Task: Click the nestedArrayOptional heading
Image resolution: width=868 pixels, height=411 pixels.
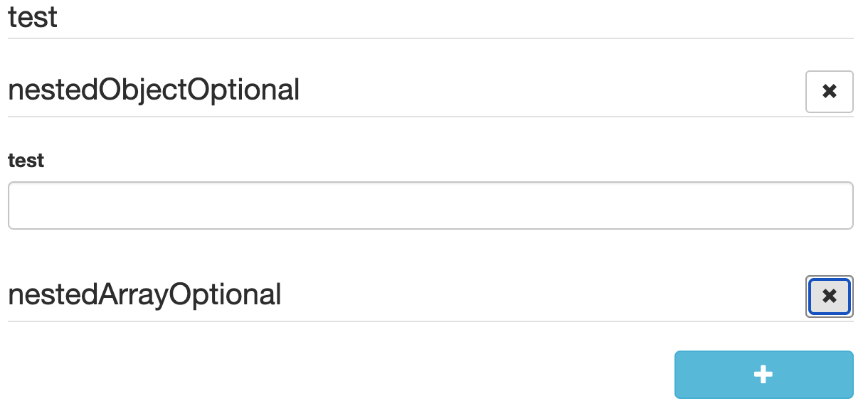Action: 144,294
